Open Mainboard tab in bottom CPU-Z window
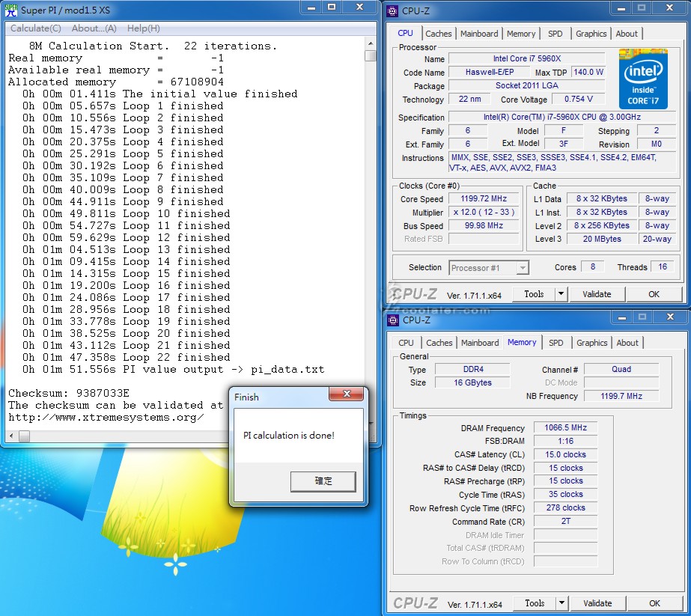This screenshot has width=691, height=616. tap(480, 342)
